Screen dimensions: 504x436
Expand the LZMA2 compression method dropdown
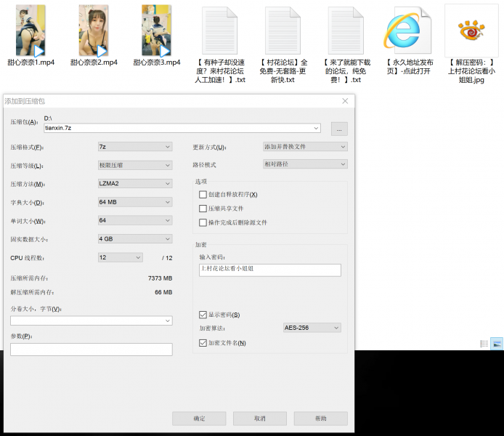coord(135,184)
